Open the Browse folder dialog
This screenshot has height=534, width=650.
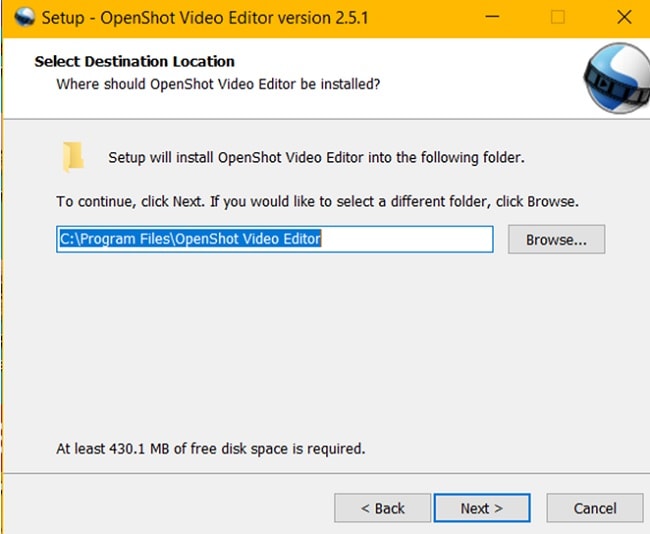click(x=556, y=240)
